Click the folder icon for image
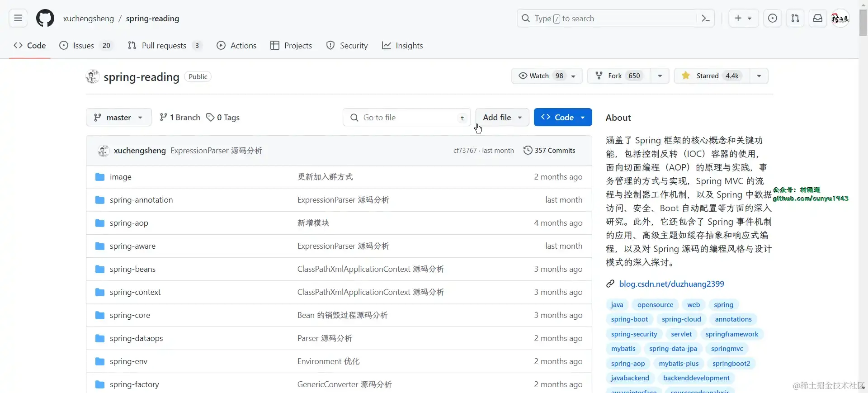868x393 pixels. tap(100, 177)
